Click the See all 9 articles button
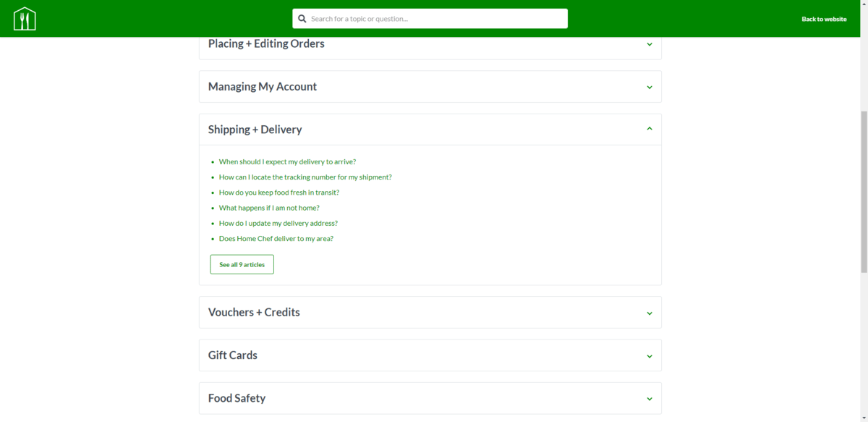The height and width of the screenshot is (422, 868). 242,264
